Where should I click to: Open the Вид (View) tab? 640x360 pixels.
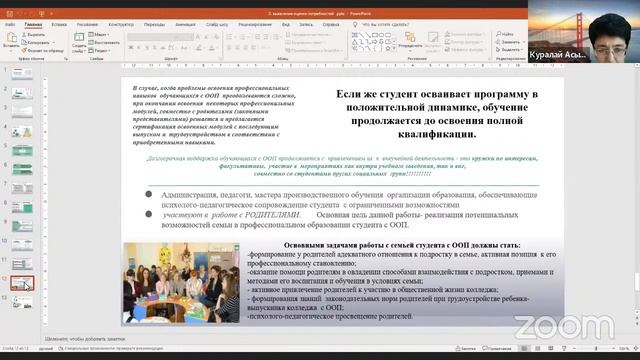point(286,24)
